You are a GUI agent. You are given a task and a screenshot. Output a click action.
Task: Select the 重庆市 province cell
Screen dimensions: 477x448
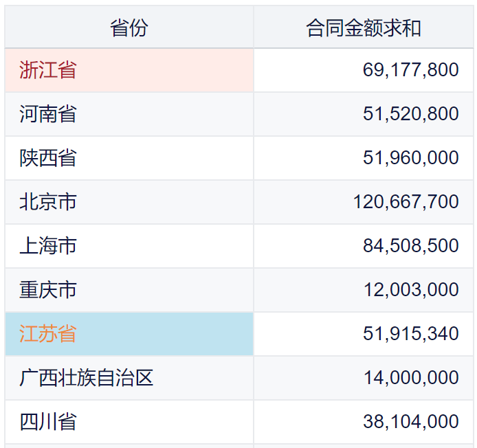[48, 290]
